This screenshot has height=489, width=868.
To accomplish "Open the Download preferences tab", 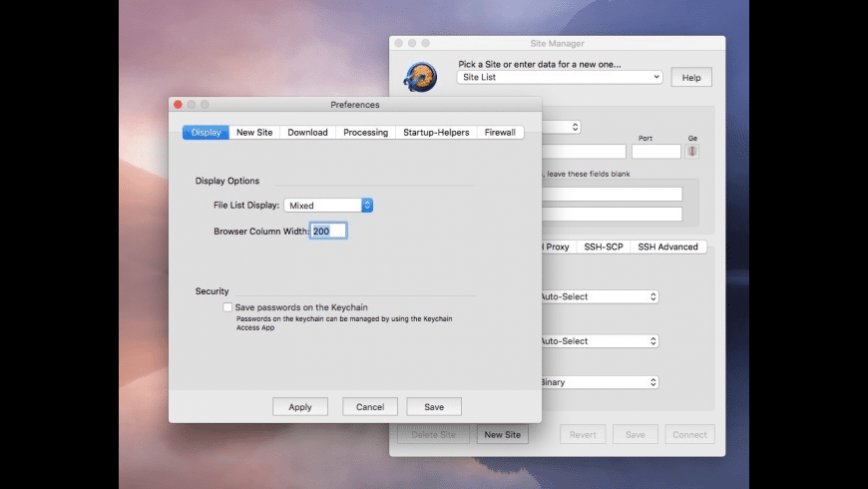I will point(307,133).
